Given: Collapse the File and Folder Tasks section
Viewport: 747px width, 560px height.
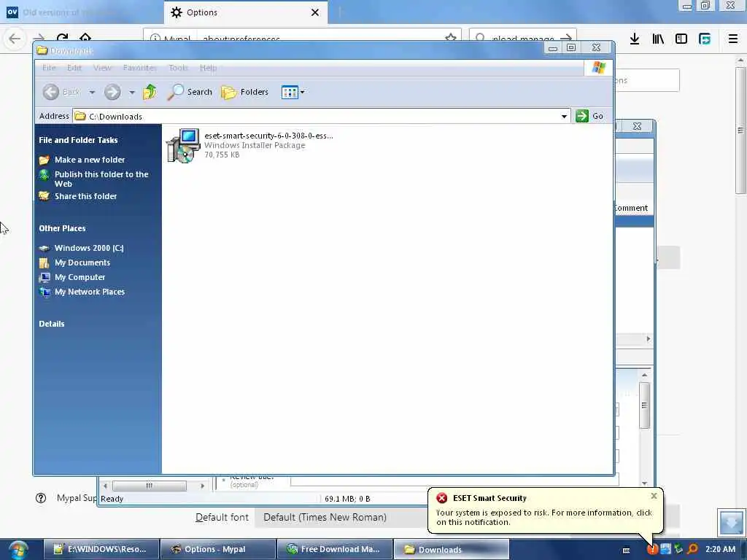Looking at the screenshot, I should point(78,140).
